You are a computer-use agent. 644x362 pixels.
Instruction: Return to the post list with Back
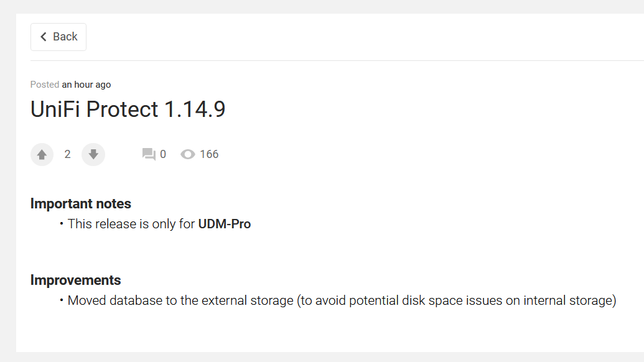[x=58, y=37]
